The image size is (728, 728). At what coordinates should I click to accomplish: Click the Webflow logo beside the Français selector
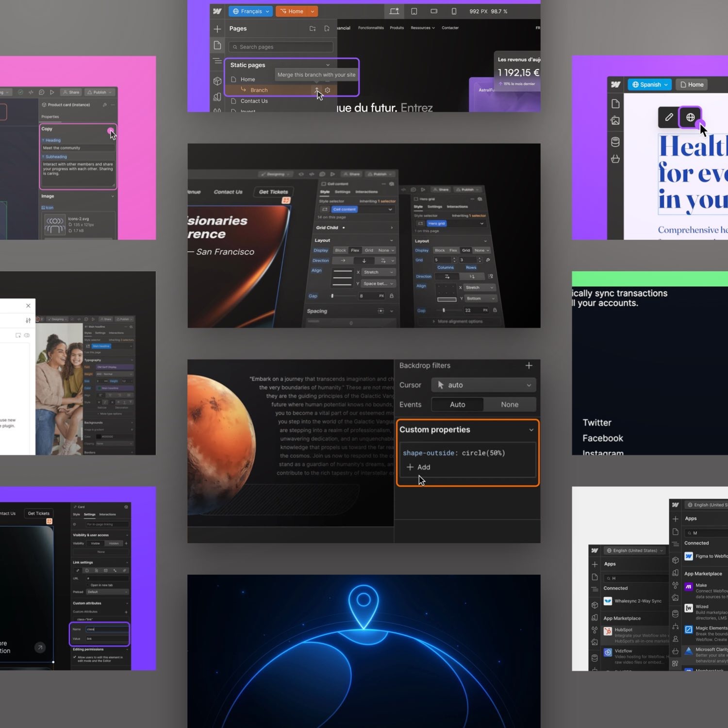[x=217, y=11]
